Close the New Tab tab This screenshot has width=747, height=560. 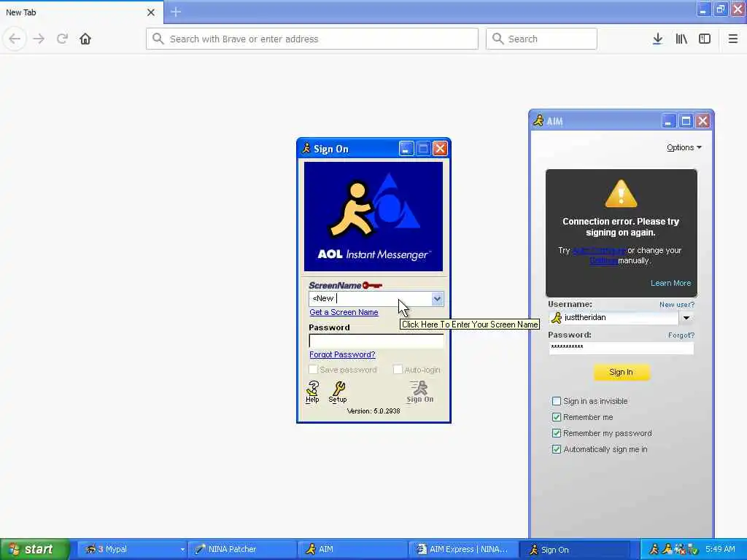150,12
